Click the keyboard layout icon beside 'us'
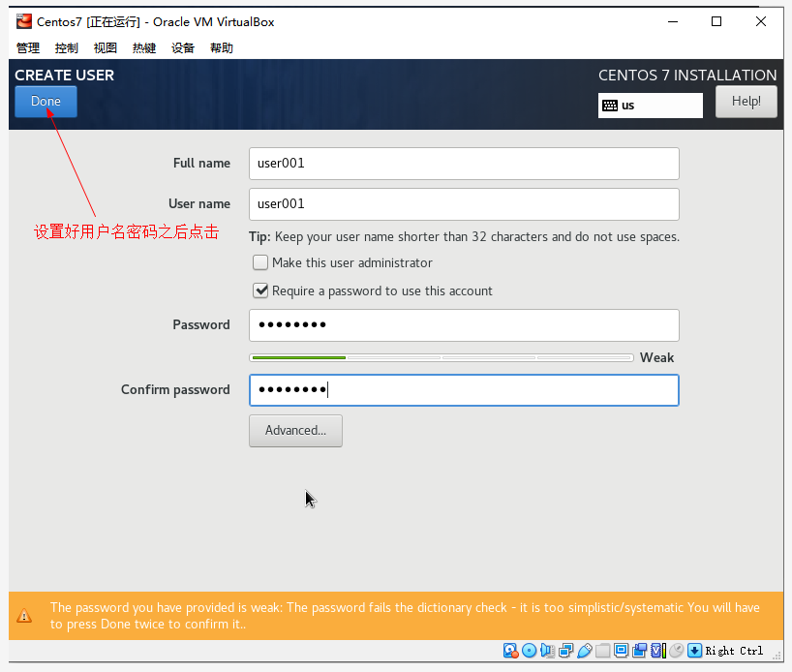792x672 pixels. (610, 106)
